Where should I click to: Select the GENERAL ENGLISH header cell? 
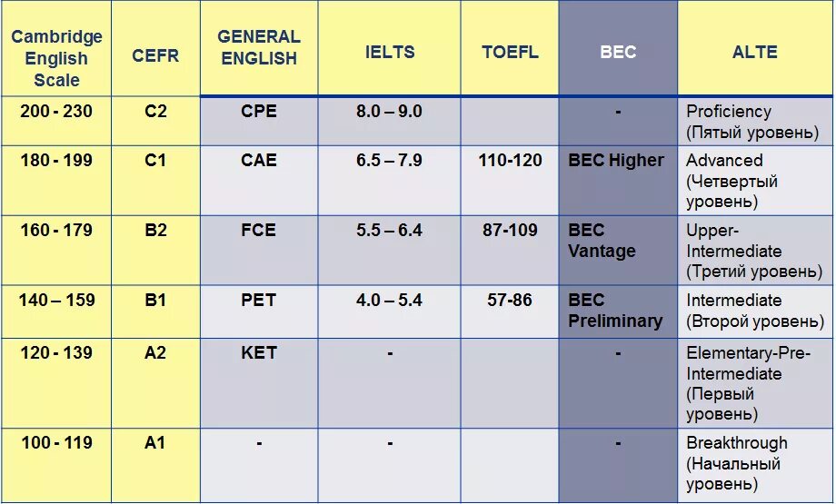[x=259, y=47]
